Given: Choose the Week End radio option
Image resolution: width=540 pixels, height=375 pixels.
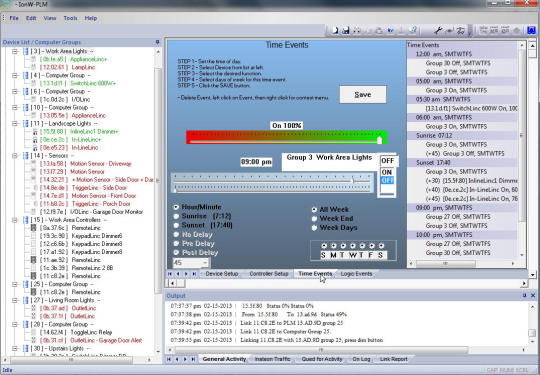Looking at the screenshot, I should (314, 219).
